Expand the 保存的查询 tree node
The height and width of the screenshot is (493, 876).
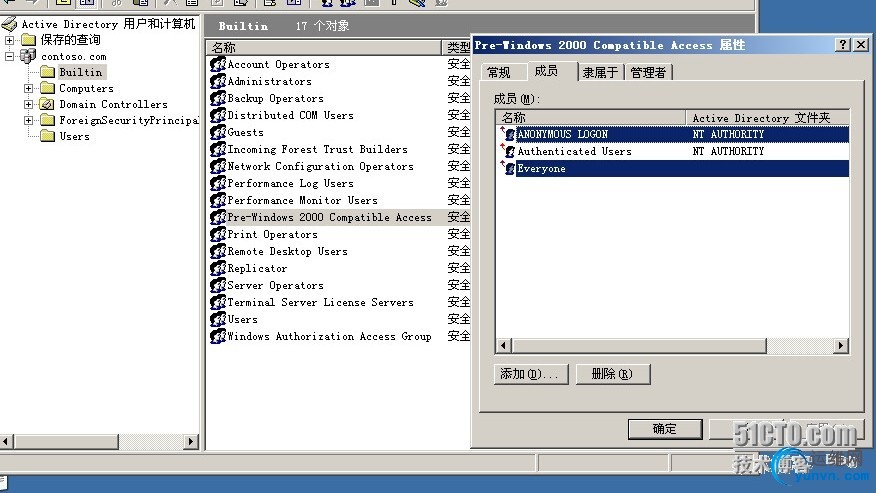9,40
